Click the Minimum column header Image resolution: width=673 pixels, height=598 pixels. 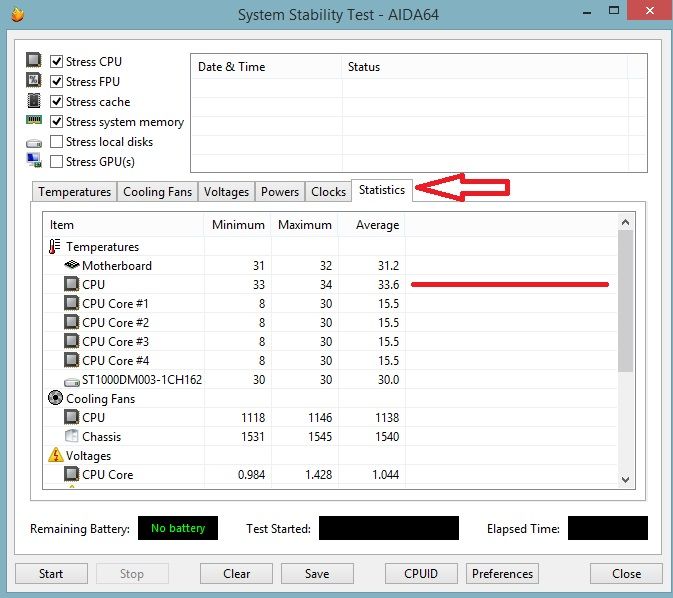pos(238,225)
